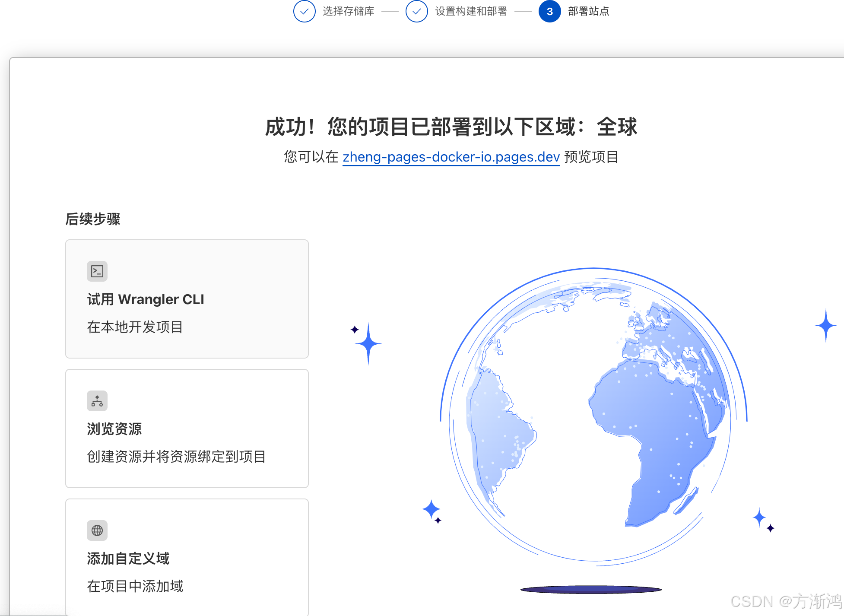Select the 添加自定义域 card title

click(128, 559)
